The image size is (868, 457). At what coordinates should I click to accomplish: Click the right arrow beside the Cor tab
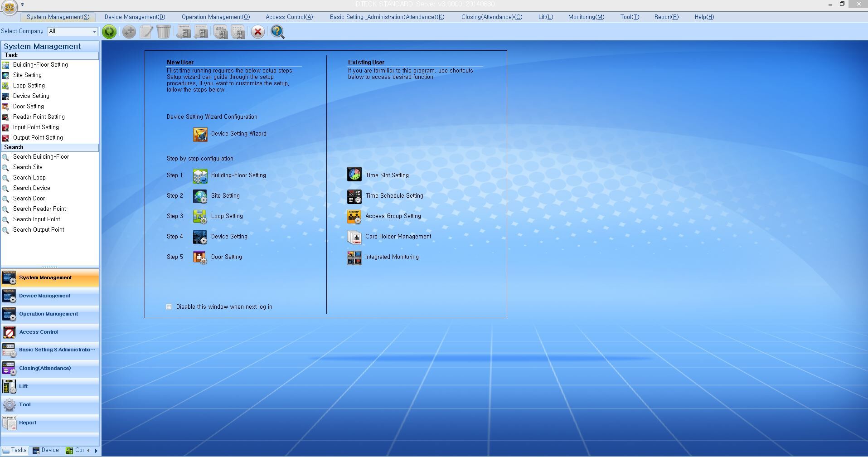[x=96, y=450]
